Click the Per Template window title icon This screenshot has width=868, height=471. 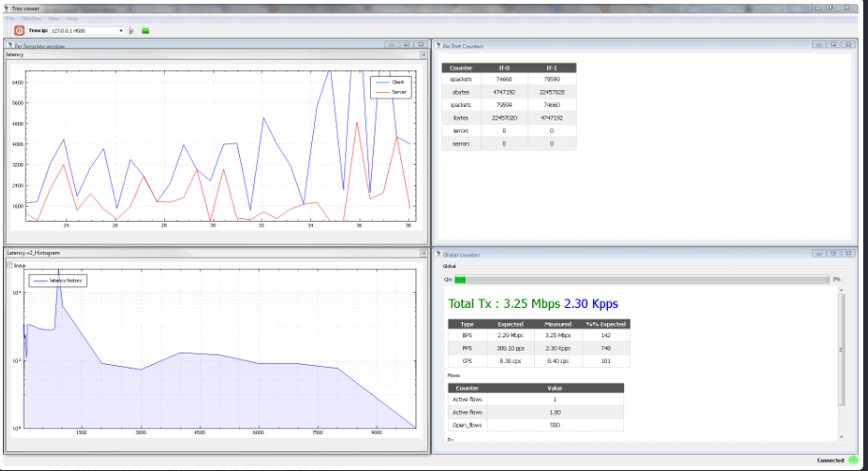[x=10, y=45]
